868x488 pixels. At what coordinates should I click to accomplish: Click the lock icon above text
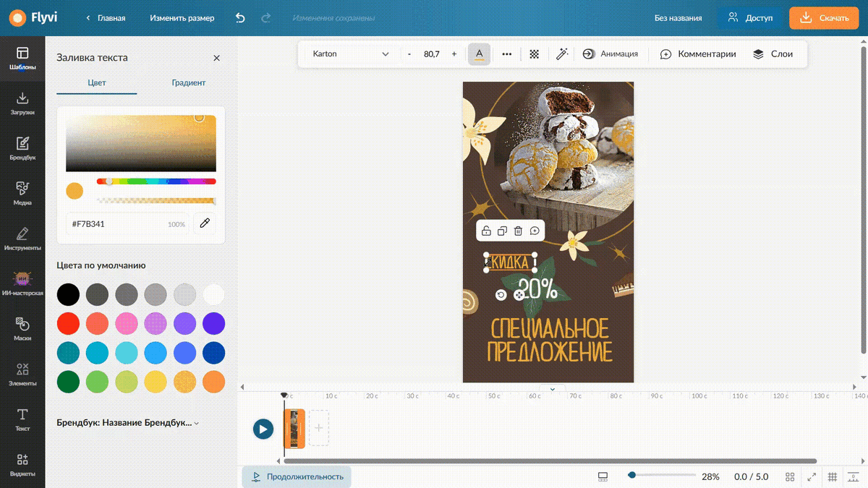(486, 231)
